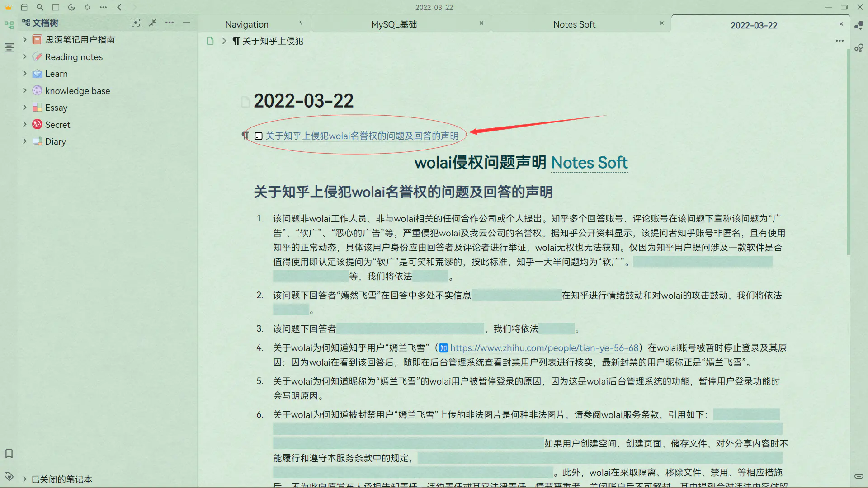Click the global search magnifier icon

pos(40,7)
